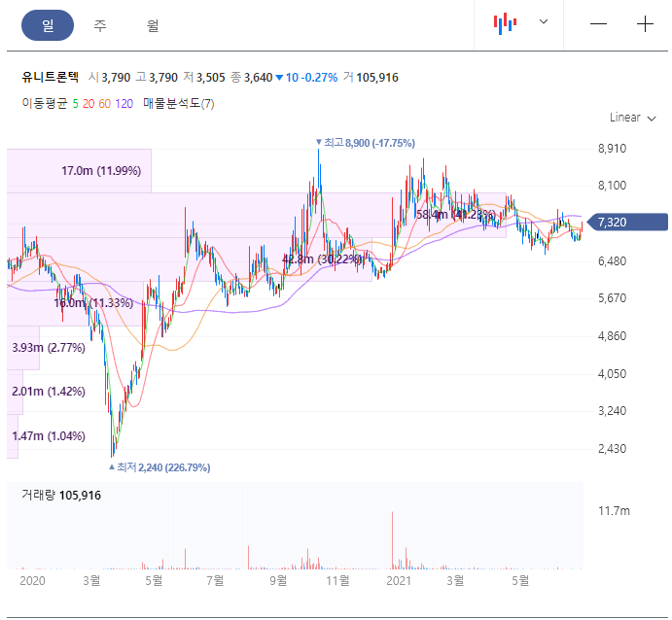This screenshot has height=620, width=672.
Task: Click the 2021 date axis label
Action: pos(399,580)
